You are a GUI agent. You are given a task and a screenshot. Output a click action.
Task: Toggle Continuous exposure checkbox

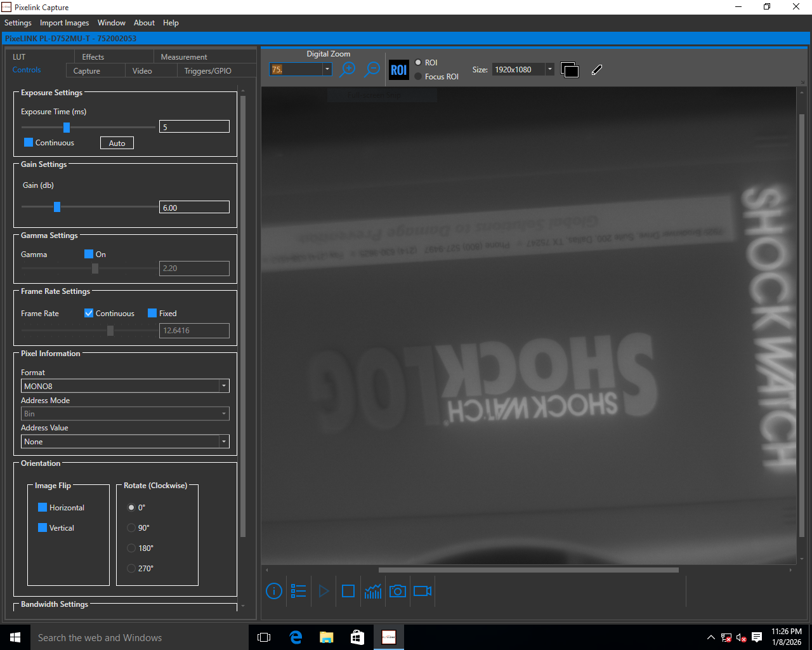29,142
